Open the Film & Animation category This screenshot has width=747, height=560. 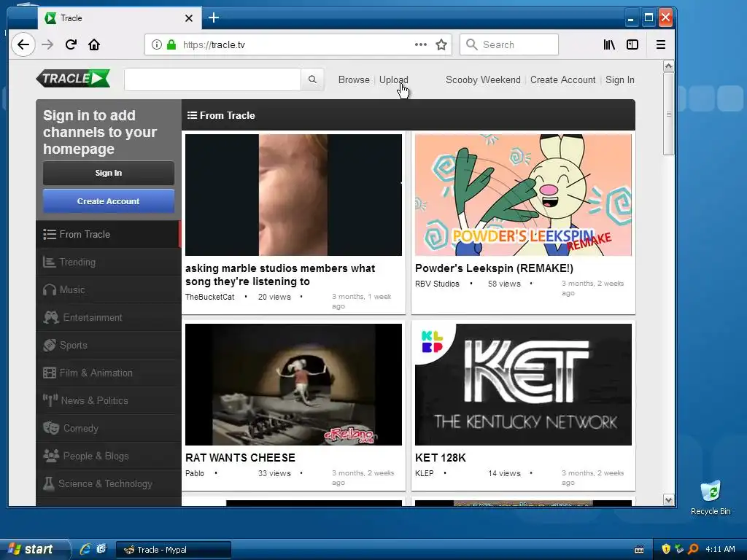[108, 373]
